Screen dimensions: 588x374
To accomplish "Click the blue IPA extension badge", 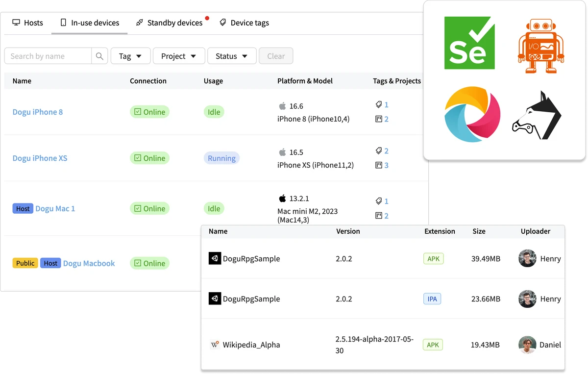I will pos(432,299).
